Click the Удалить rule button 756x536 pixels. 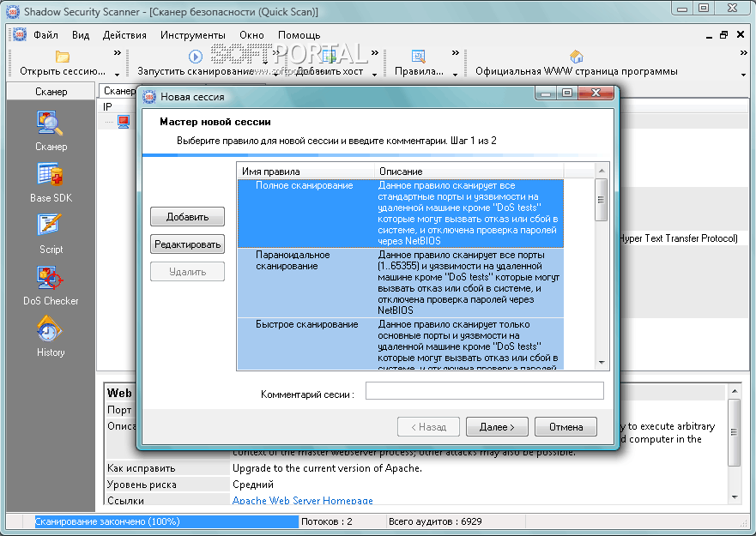click(187, 271)
